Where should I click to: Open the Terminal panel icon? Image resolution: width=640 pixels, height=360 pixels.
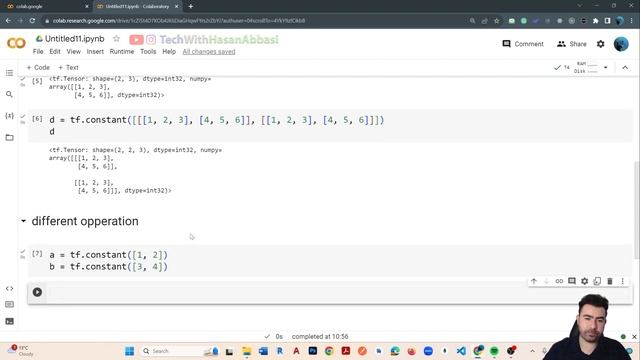(9, 321)
